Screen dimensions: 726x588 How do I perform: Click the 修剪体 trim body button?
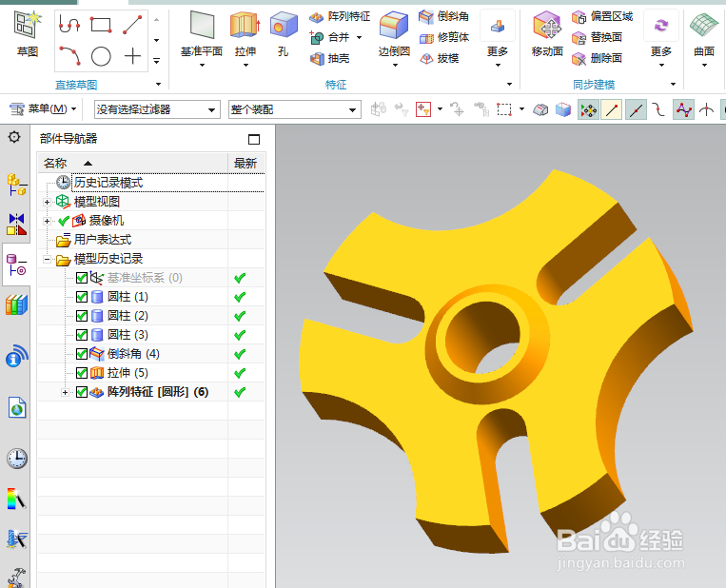[x=444, y=37]
